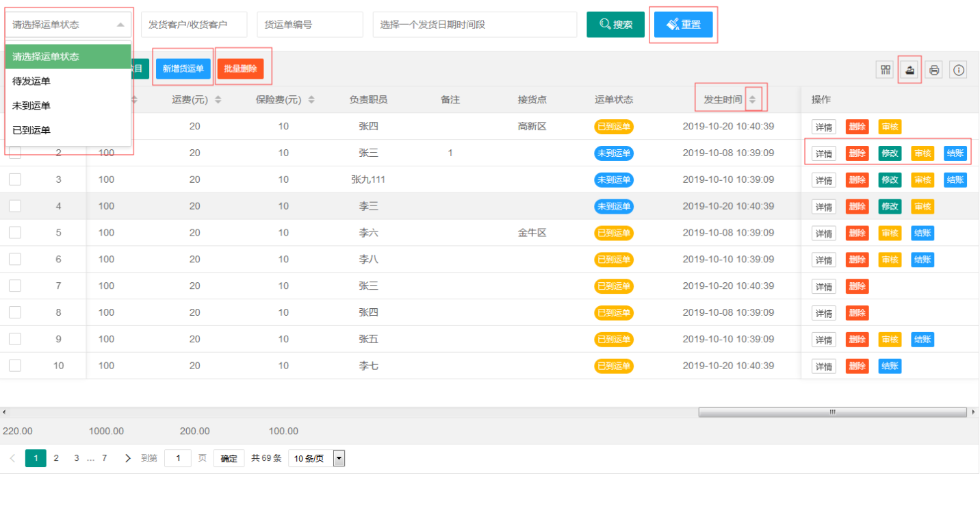The height and width of the screenshot is (515, 980).
Task: Select 待发运单 option in the list
Action: (x=31, y=81)
